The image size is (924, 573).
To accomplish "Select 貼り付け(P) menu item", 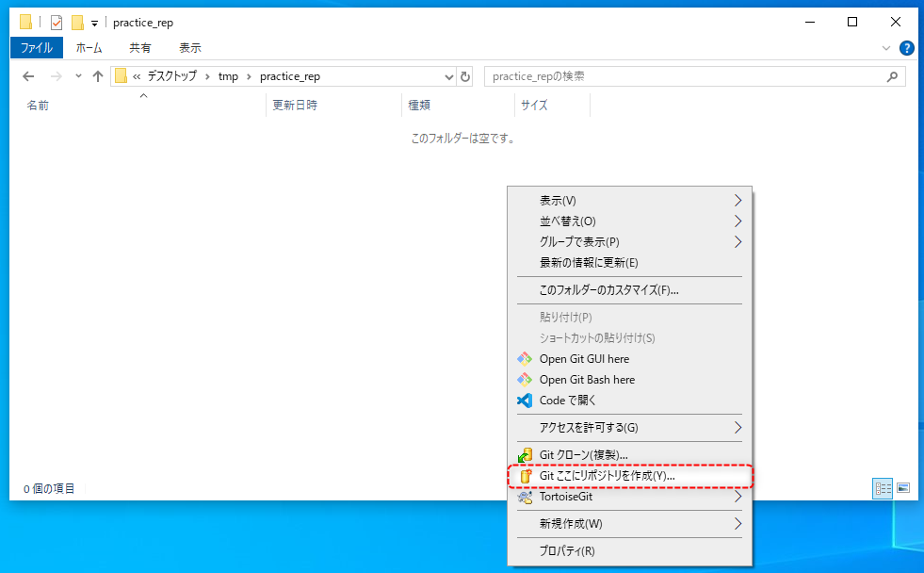I will 629,318.
